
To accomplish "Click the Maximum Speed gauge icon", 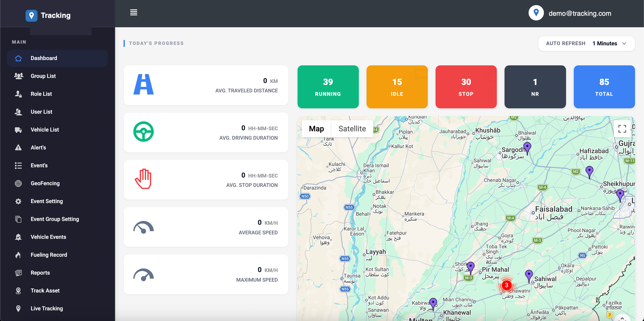I will pyautogui.click(x=144, y=275).
